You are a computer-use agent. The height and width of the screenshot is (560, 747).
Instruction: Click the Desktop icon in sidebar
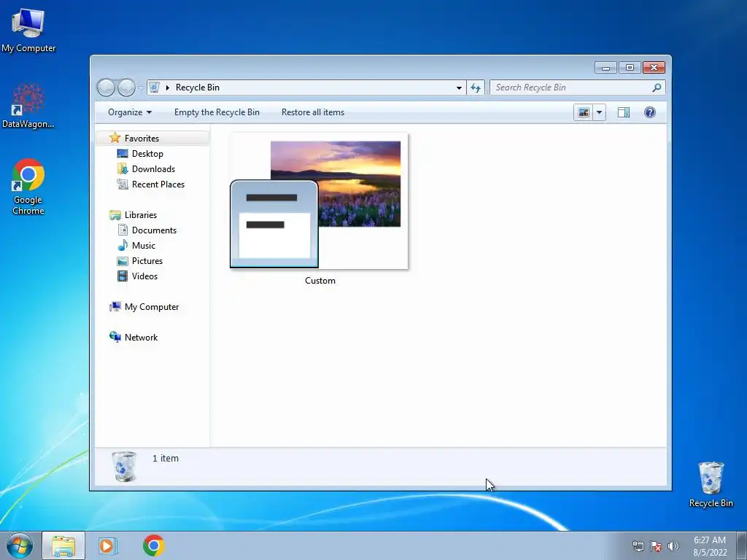pos(123,153)
